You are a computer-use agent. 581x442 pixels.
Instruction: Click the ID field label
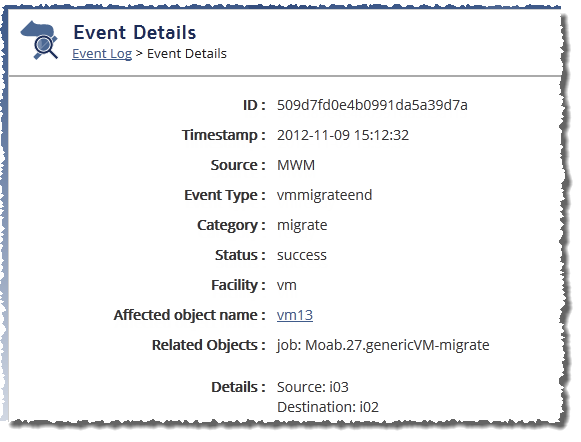254,105
